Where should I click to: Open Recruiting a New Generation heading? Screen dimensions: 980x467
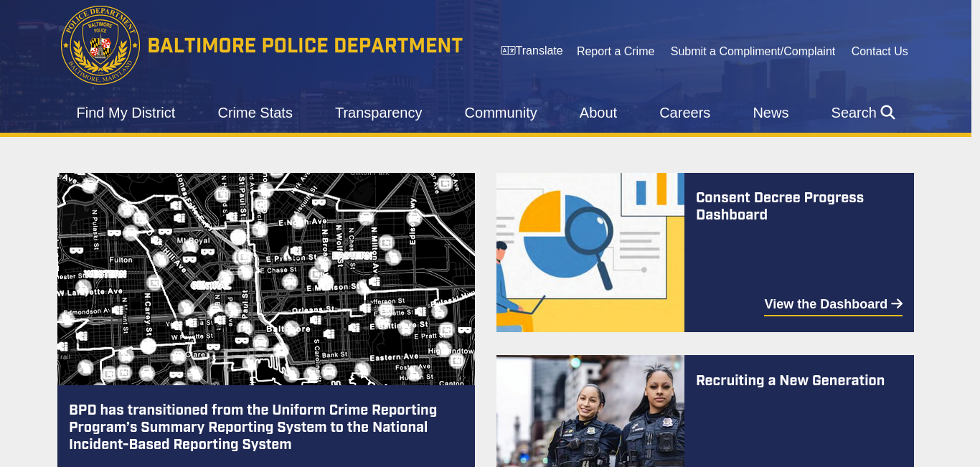pos(790,381)
